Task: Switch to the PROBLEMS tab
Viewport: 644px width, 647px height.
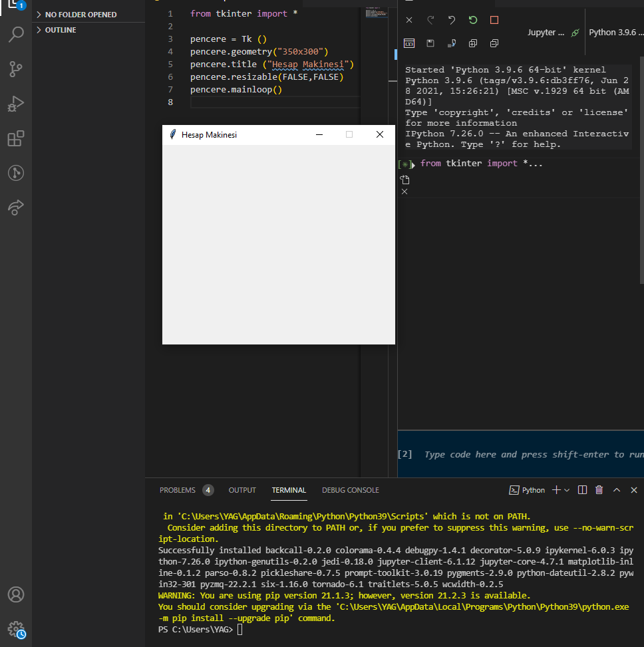Action: click(178, 490)
